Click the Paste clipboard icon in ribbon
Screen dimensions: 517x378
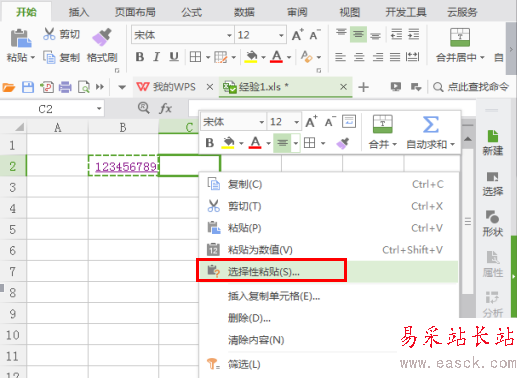[21, 38]
